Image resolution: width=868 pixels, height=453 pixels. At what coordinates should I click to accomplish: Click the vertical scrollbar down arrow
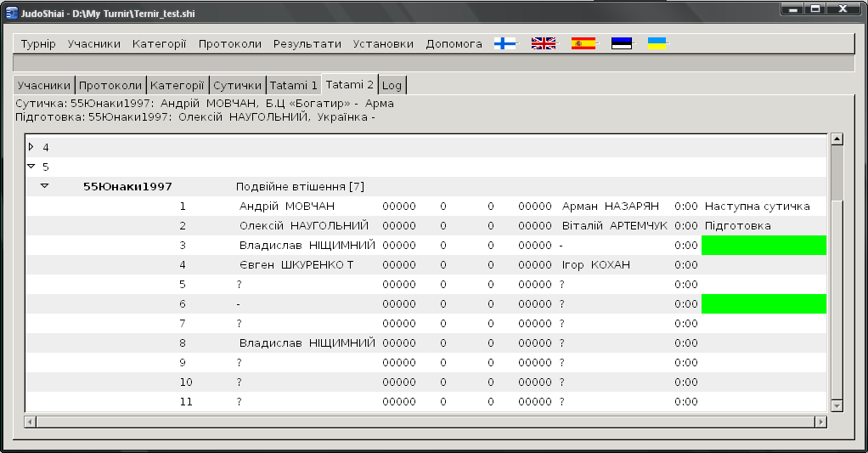[836, 406]
